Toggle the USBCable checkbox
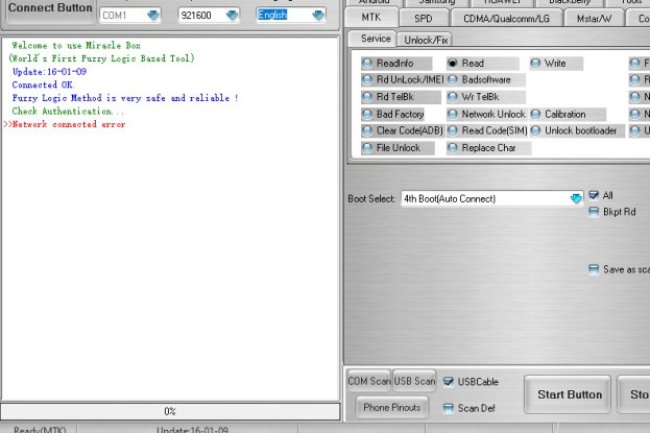 click(449, 381)
